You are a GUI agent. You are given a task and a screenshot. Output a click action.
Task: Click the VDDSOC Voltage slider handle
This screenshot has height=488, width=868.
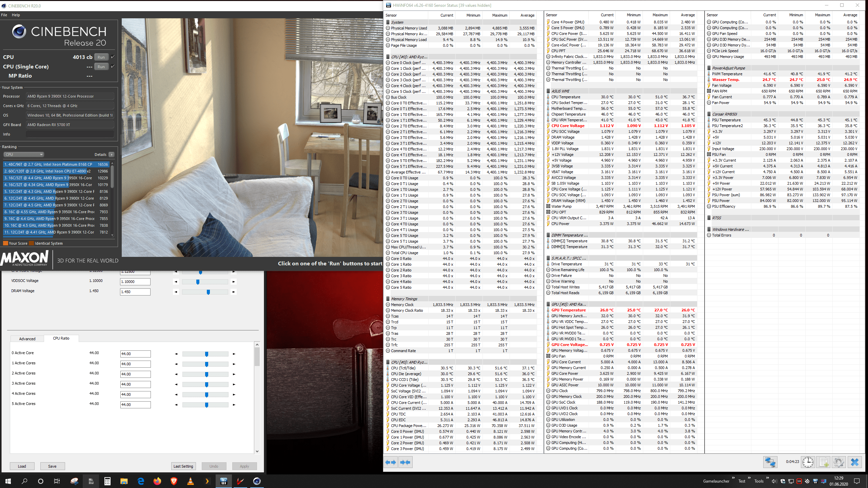pyautogui.click(x=198, y=282)
